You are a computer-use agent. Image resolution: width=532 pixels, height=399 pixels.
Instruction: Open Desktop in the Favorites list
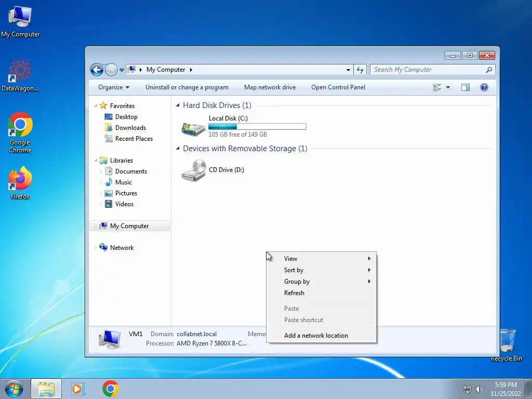tap(126, 117)
